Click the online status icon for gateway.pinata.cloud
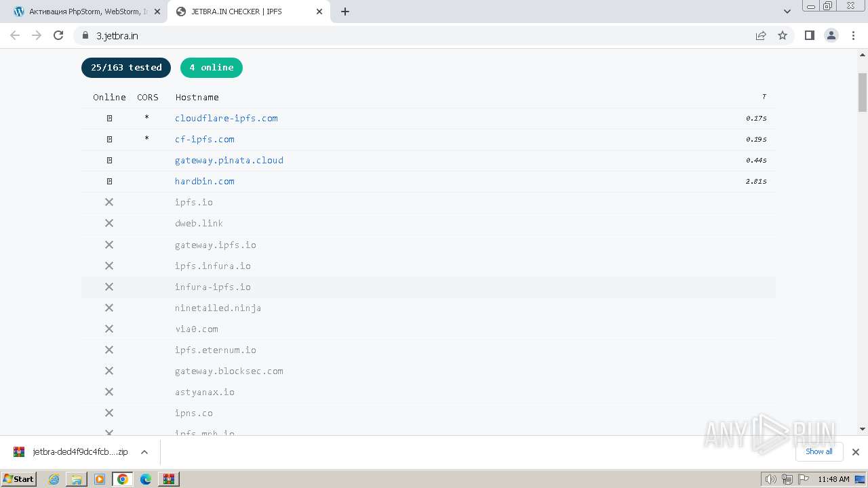Image resolution: width=868 pixels, height=488 pixels. pyautogui.click(x=109, y=160)
